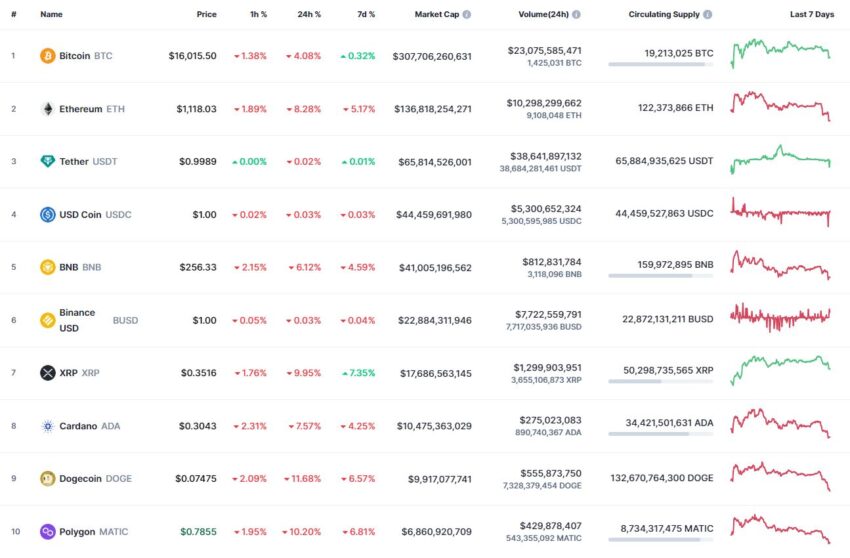Open the Bitcoin 7-day sparkline chart
Screen dimensions: 850x558
[781, 54]
